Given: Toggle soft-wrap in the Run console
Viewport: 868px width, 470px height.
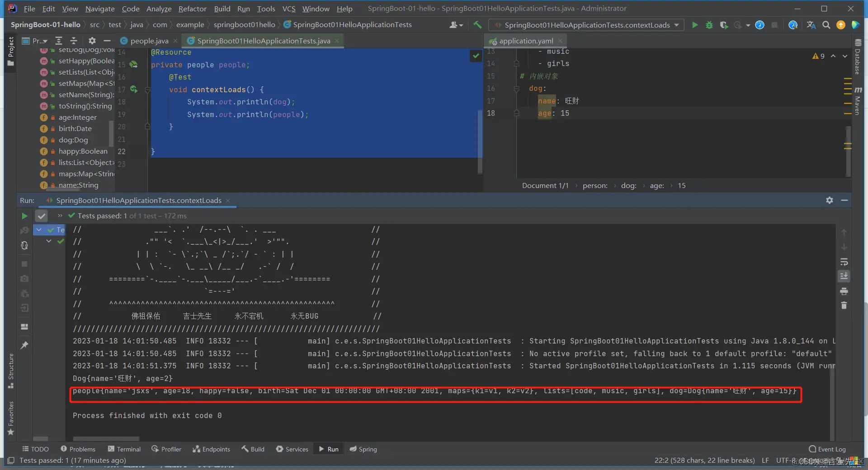Looking at the screenshot, I should (844, 262).
